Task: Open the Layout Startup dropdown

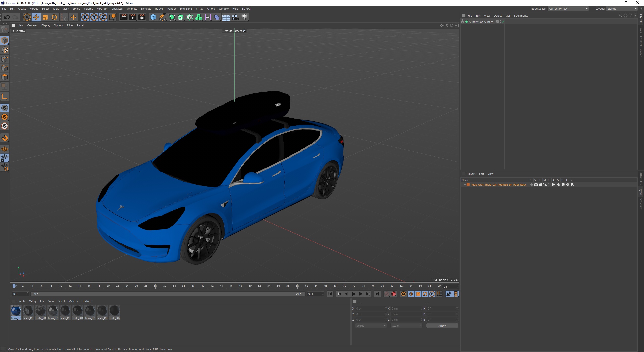Action: coord(621,9)
